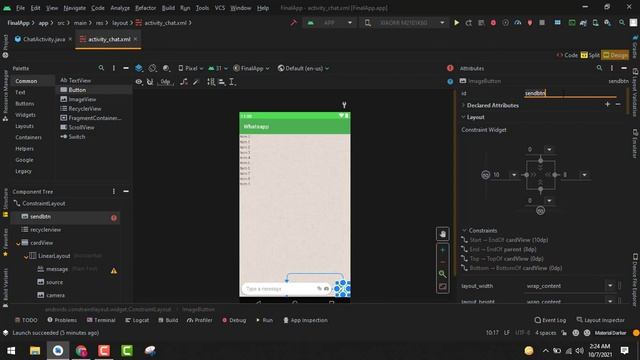640x360 pixels.
Task: Open the API 31 version dropdown
Action: (x=218, y=68)
